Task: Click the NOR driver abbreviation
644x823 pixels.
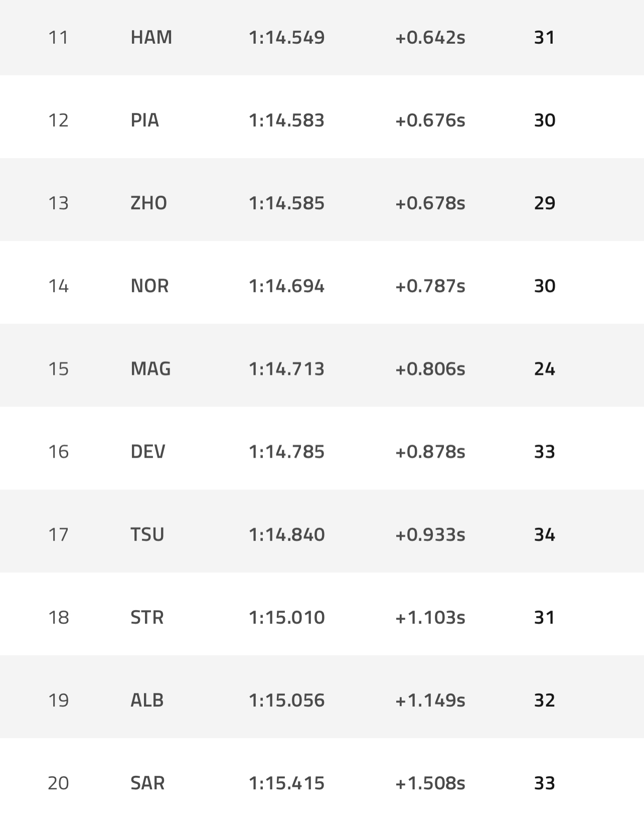Action: (x=149, y=286)
